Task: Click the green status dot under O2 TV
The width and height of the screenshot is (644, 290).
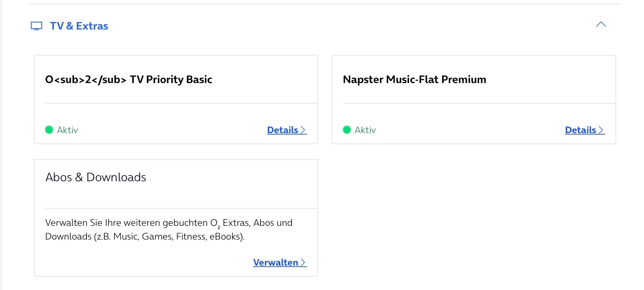Action: pyautogui.click(x=49, y=130)
